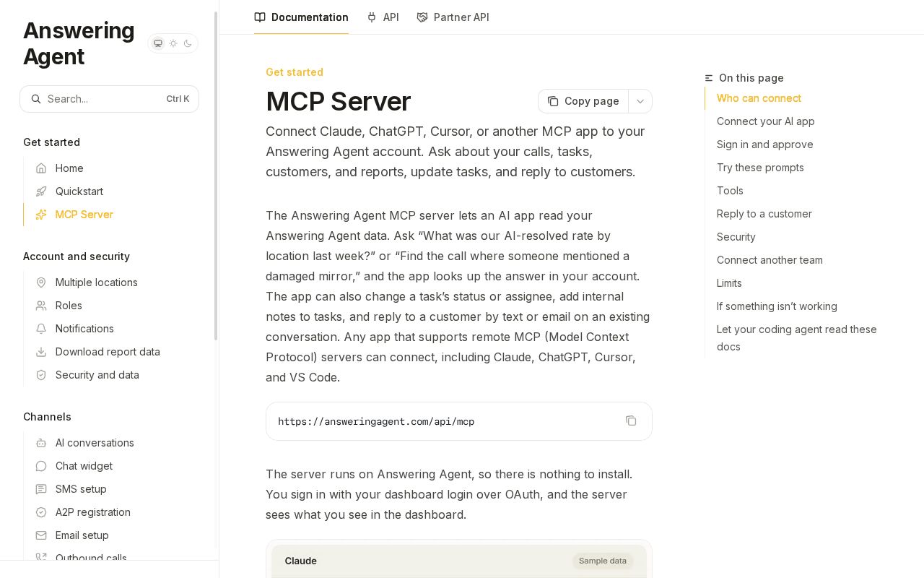924x578 pixels.
Task: Open the Home sidebar link
Action: coord(112,168)
